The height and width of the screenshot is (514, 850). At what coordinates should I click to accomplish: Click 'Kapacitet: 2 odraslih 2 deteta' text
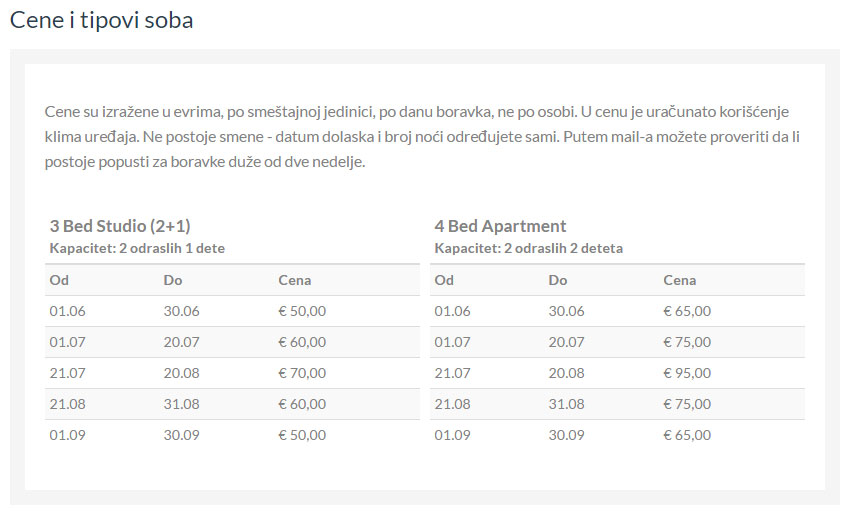(528, 248)
